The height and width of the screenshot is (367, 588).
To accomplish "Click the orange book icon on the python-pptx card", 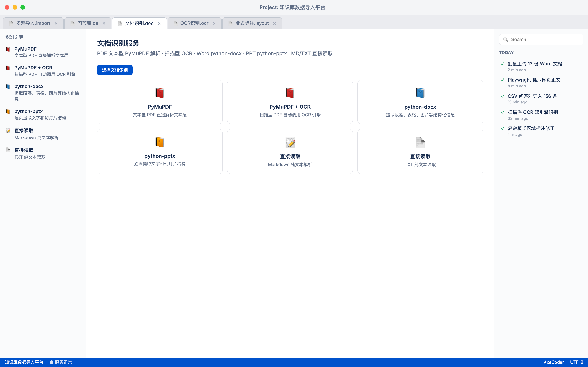I will pos(160,142).
